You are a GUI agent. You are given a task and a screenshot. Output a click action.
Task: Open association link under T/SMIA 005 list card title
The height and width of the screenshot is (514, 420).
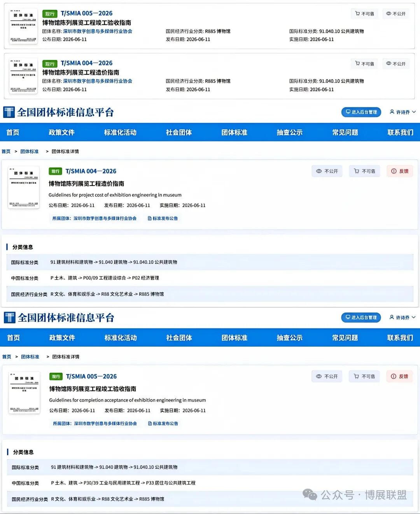click(x=98, y=31)
